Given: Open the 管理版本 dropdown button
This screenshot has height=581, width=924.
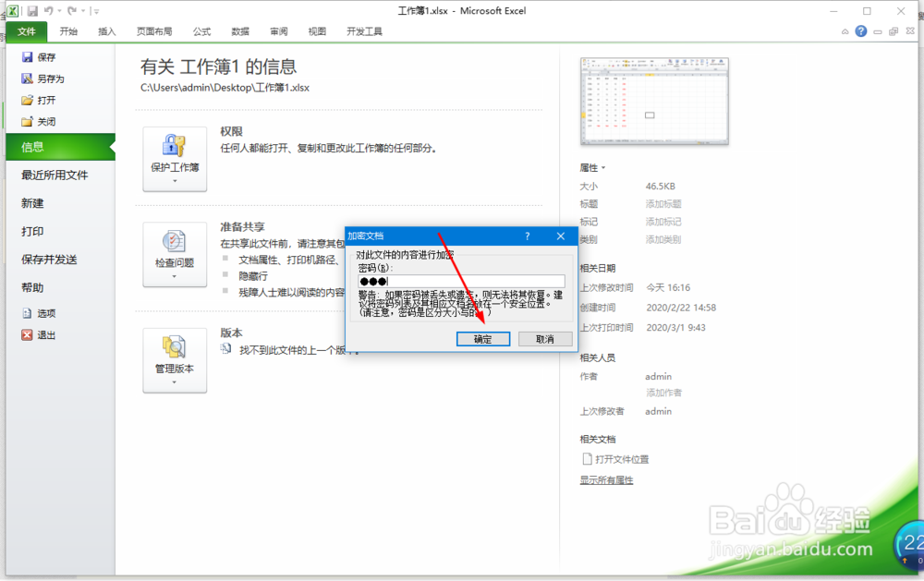Looking at the screenshot, I should pyautogui.click(x=175, y=360).
